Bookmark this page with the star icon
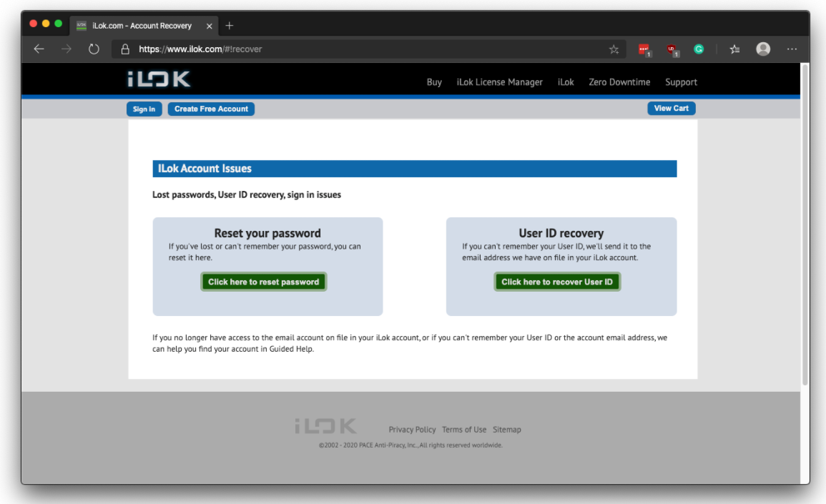The image size is (826, 504). (614, 49)
